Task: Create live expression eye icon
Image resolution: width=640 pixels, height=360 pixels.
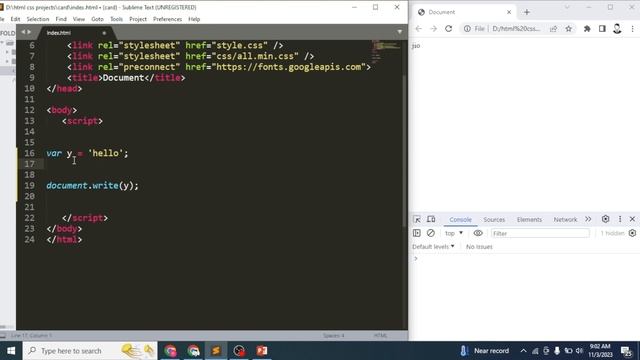Action: [478, 233]
